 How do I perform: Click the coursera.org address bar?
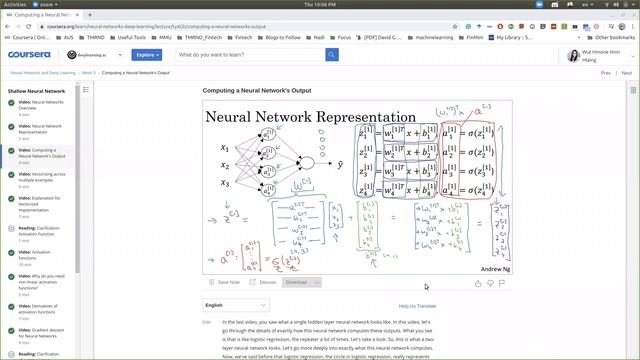(245, 27)
